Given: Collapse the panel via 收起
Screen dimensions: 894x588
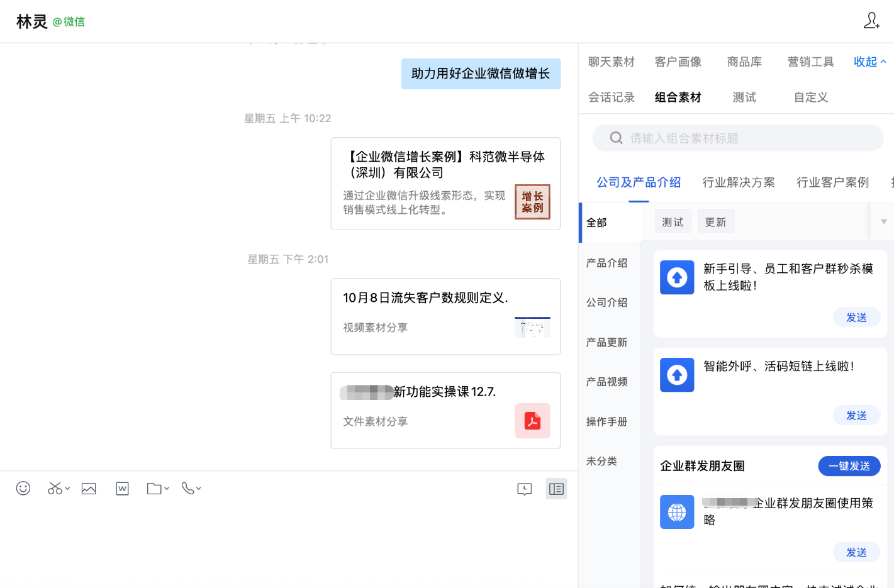Looking at the screenshot, I should [x=869, y=62].
